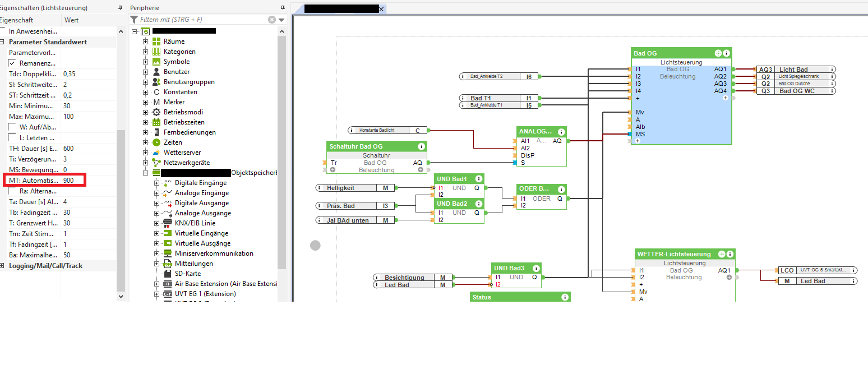Select Virtuelle Ausgänge in the tree

(x=202, y=243)
